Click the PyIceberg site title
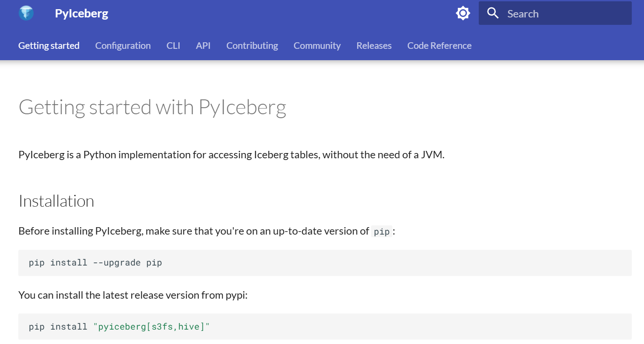Viewport: 644px width, 344px height. coord(81,14)
